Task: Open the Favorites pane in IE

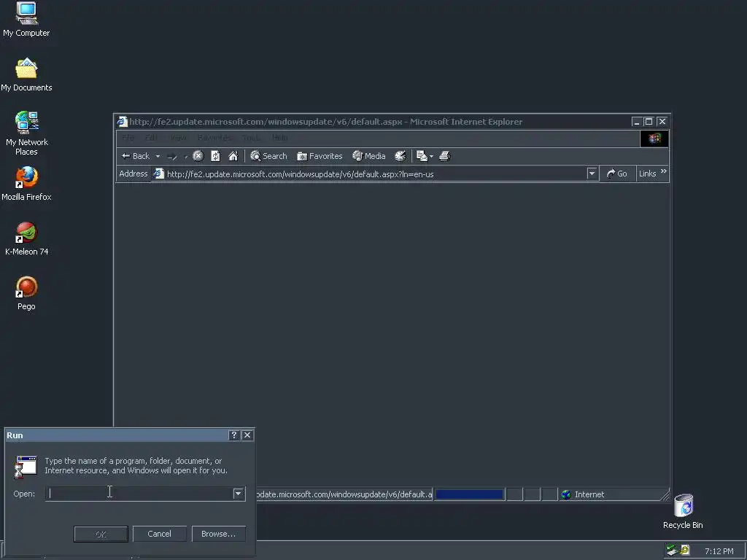Action: [x=320, y=156]
